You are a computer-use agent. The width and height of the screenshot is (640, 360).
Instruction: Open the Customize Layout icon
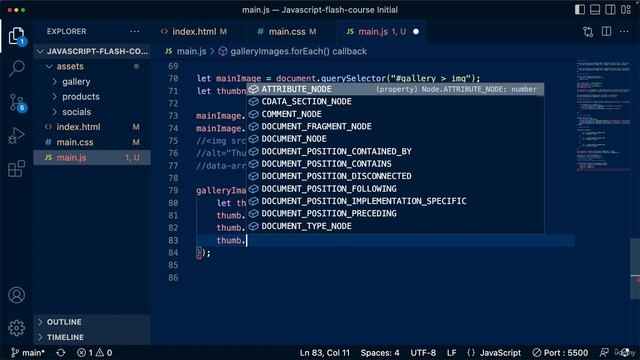tap(626, 9)
